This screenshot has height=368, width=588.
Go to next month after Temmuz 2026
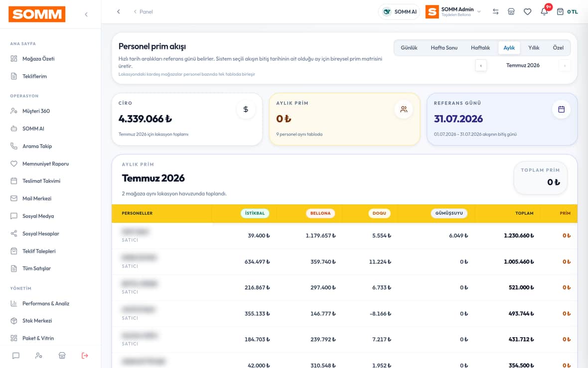click(x=565, y=66)
